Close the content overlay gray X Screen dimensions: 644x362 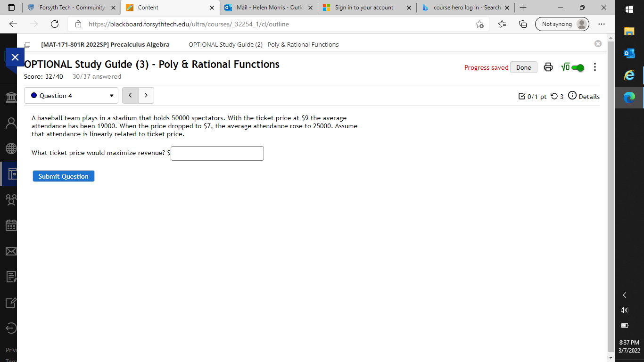click(x=598, y=44)
